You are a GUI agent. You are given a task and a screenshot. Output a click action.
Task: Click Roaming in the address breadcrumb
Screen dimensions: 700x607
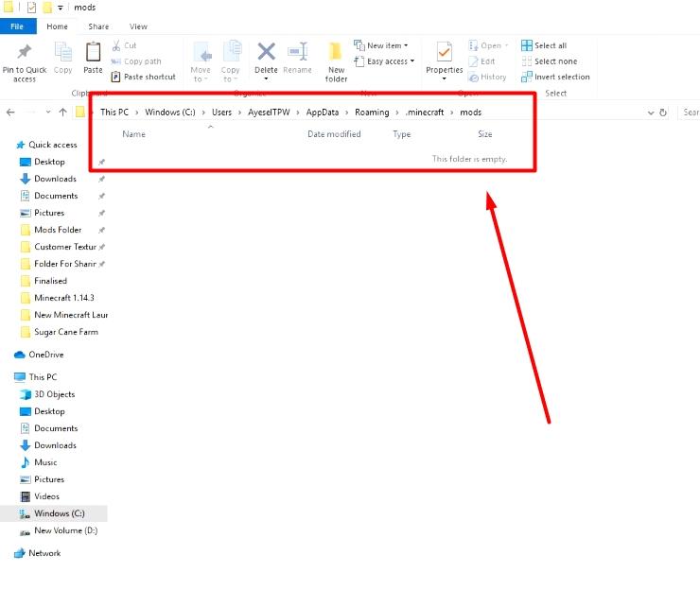click(x=372, y=113)
